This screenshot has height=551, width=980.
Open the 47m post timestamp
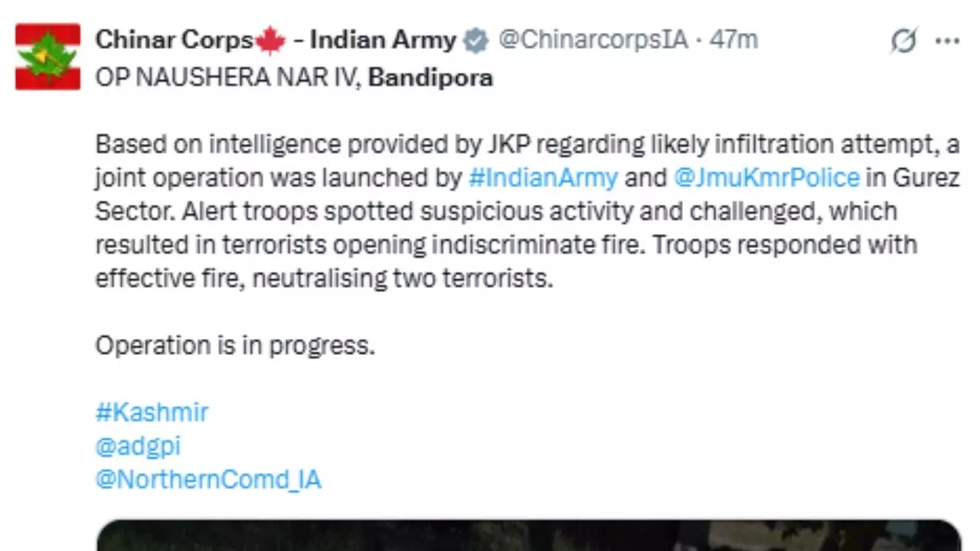733,40
